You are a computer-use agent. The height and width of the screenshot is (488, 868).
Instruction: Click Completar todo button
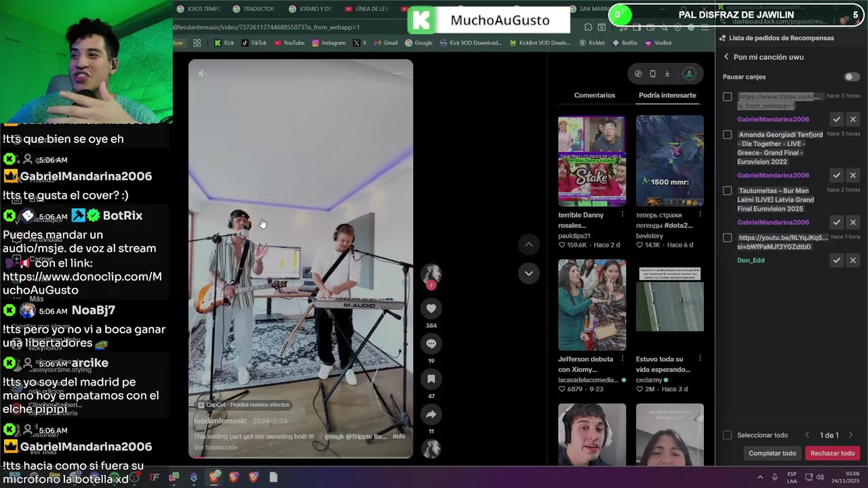coord(772,453)
